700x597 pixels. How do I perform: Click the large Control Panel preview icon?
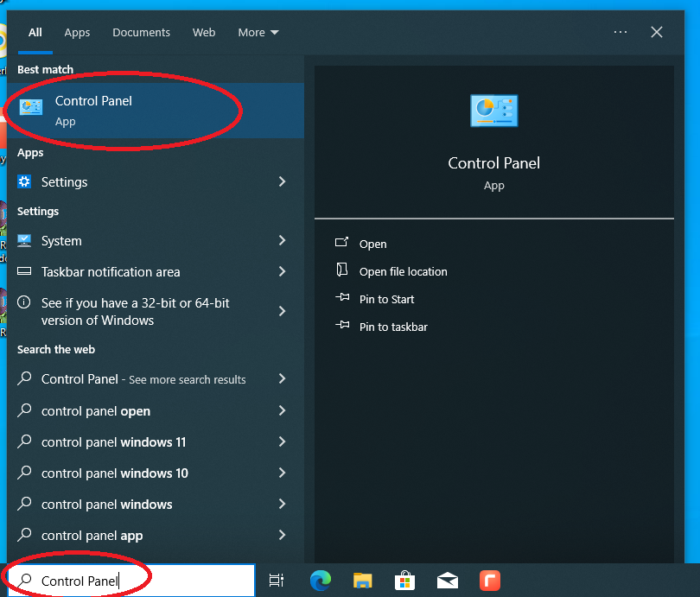tap(493, 111)
